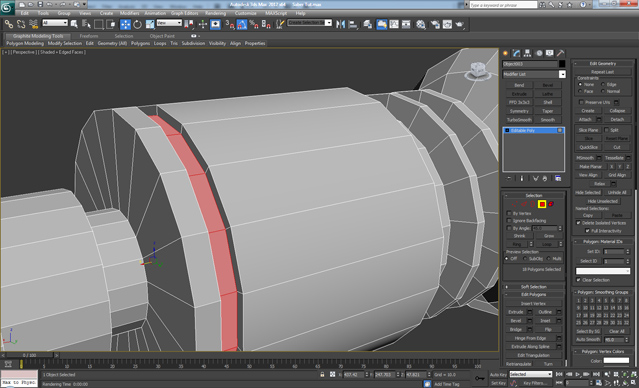Switch to the Modify panel icon
This screenshot has width=639, height=388.
coord(517,53)
